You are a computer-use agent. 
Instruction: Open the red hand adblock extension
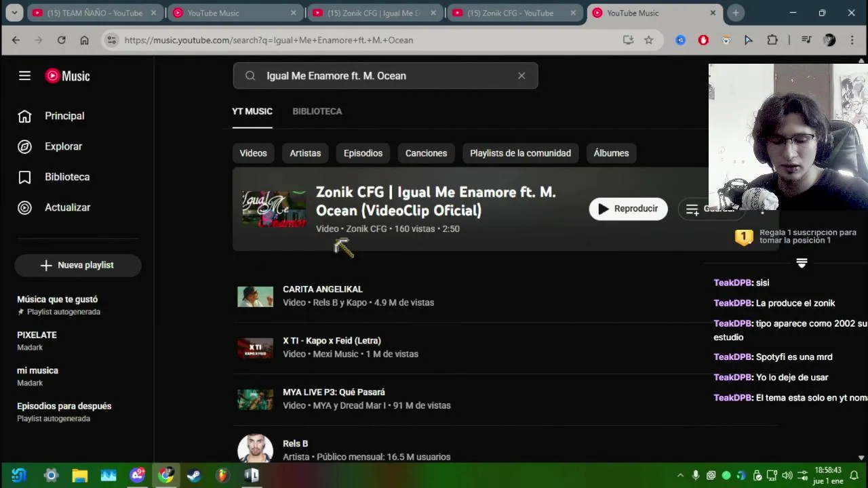coord(703,40)
